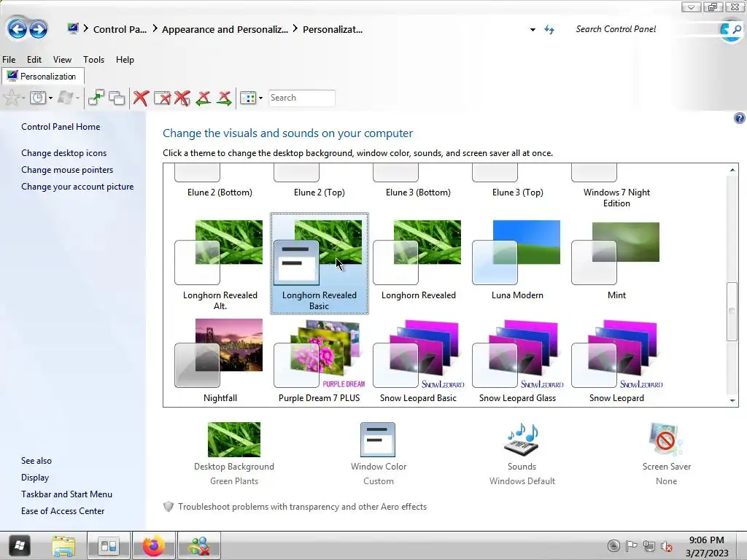Open Control Panel Home link
This screenshot has width=747, height=560.
click(x=61, y=127)
